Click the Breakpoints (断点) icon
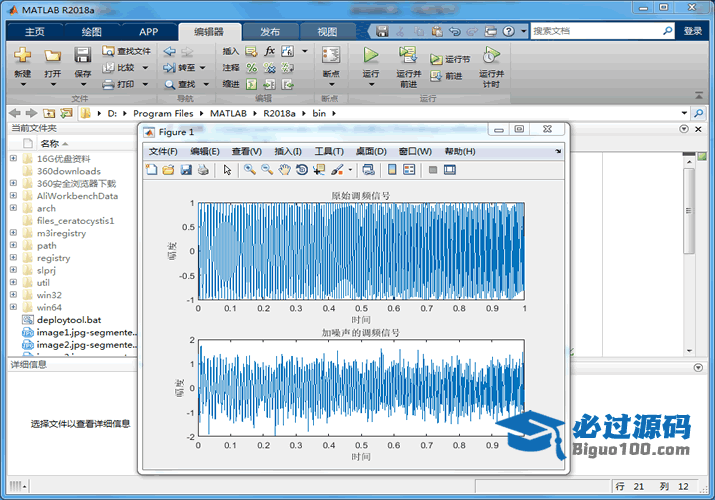 pos(331,57)
